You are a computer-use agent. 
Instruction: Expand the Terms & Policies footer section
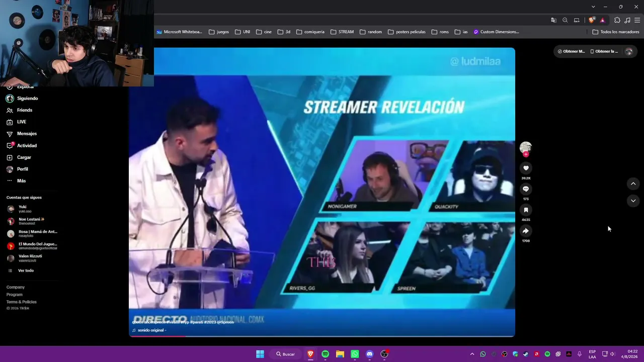[x=22, y=302]
